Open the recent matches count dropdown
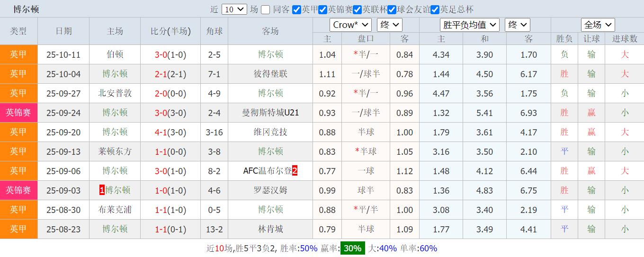The image size is (644, 257). click(x=234, y=9)
